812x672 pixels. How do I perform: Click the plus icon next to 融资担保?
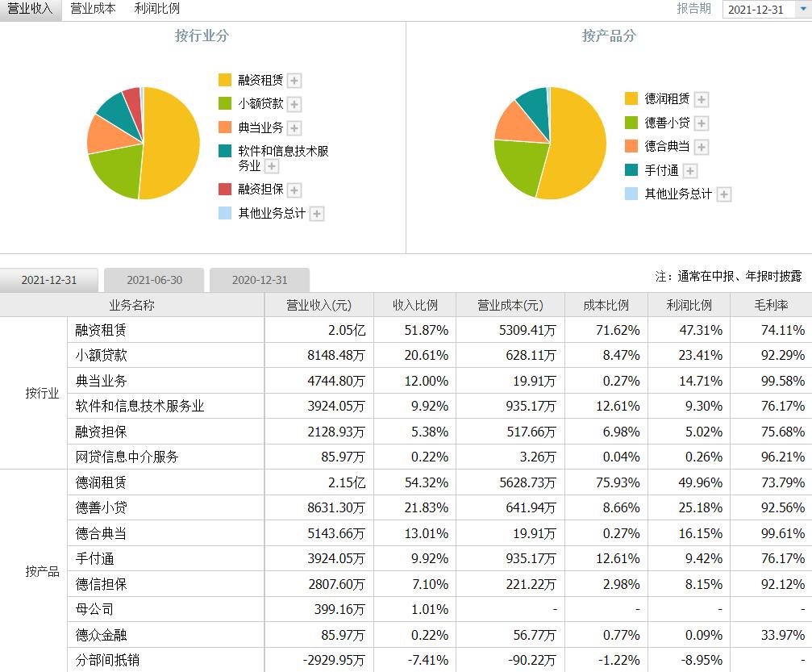pyautogui.click(x=295, y=189)
